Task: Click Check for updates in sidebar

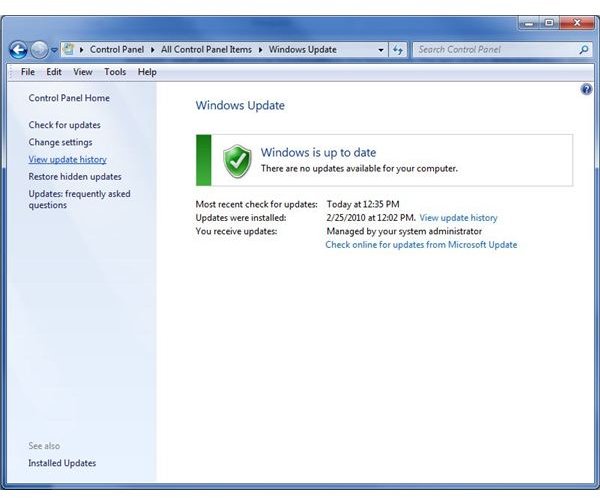Action: pyautogui.click(x=64, y=125)
